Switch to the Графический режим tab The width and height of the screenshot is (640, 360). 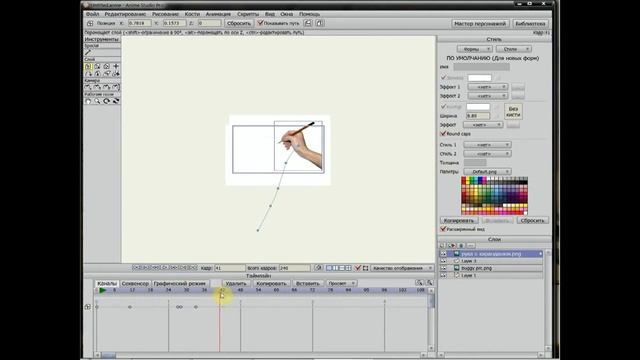[180, 283]
